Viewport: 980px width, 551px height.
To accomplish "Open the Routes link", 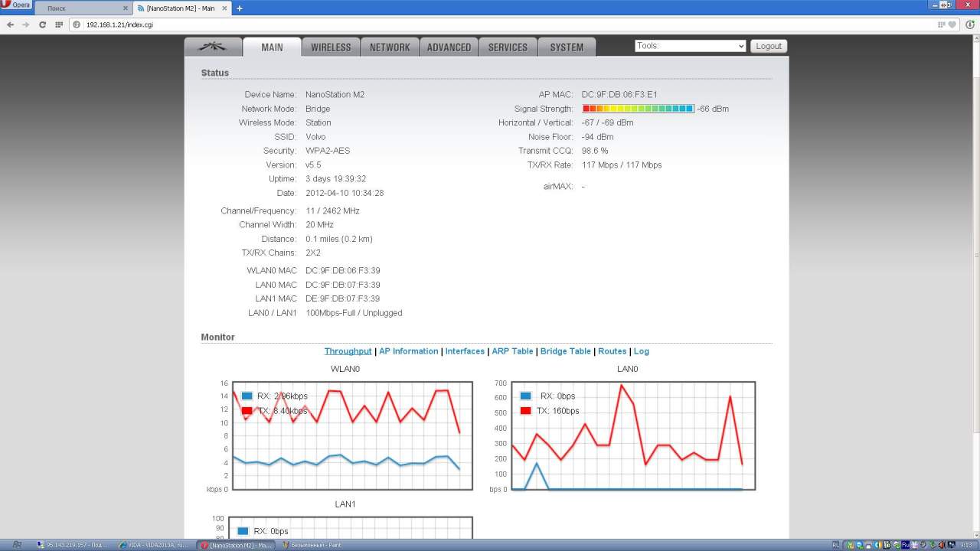I will click(x=612, y=351).
